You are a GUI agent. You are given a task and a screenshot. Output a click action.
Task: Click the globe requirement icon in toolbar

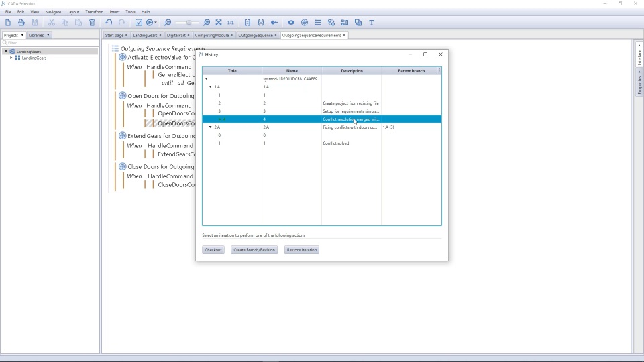coord(305,23)
